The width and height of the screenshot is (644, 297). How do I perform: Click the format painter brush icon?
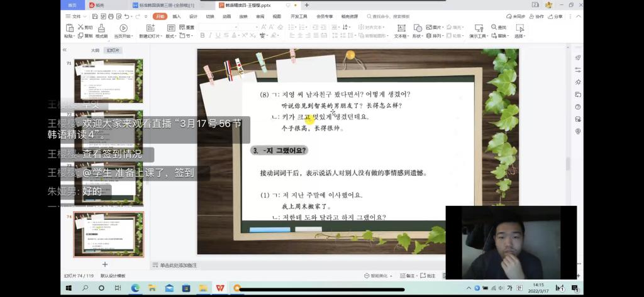click(x=101, y=28)
